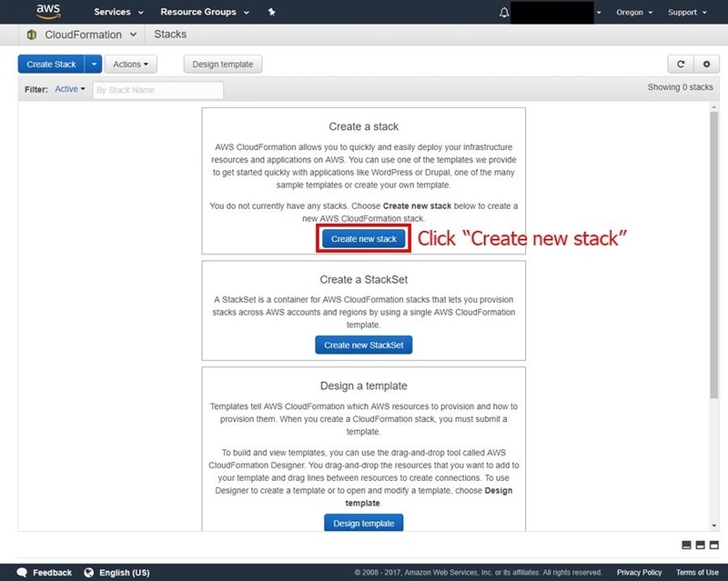Image resolution: width=728 pixels, height=581 pixels.
Task: Open the Oregon region menu
Action: [x=634, y=13]
